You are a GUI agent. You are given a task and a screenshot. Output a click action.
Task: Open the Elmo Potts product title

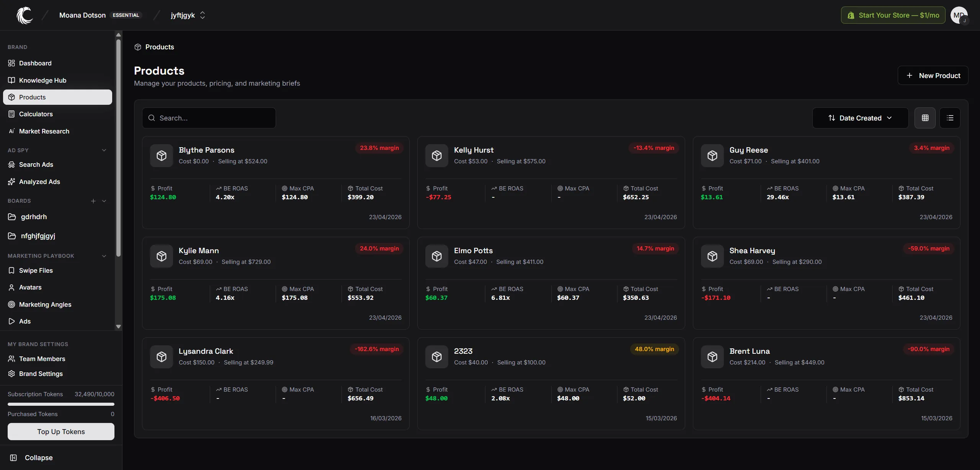(473, 250)
